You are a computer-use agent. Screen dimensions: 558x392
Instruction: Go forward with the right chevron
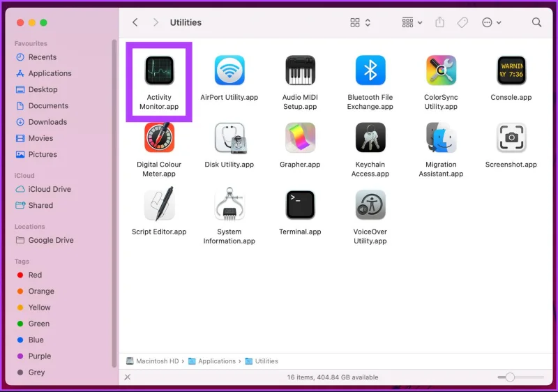click(156, 22)
